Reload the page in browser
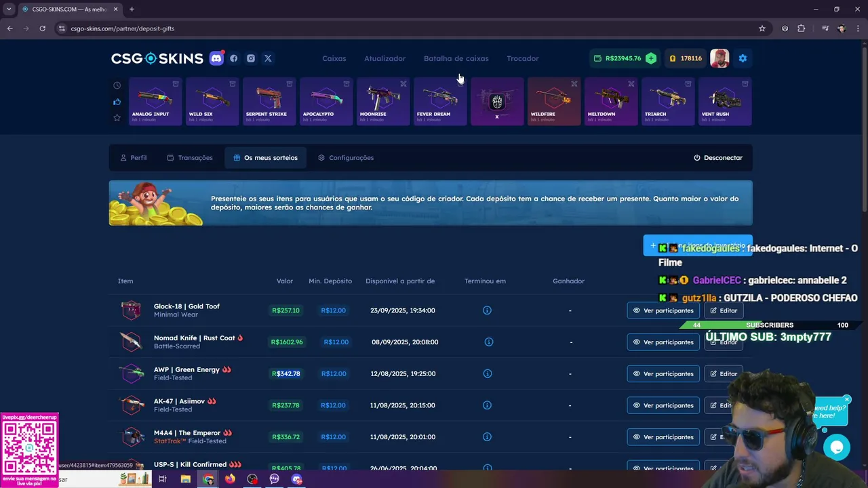This screenshot has height=488, width=868. [42, 28]
